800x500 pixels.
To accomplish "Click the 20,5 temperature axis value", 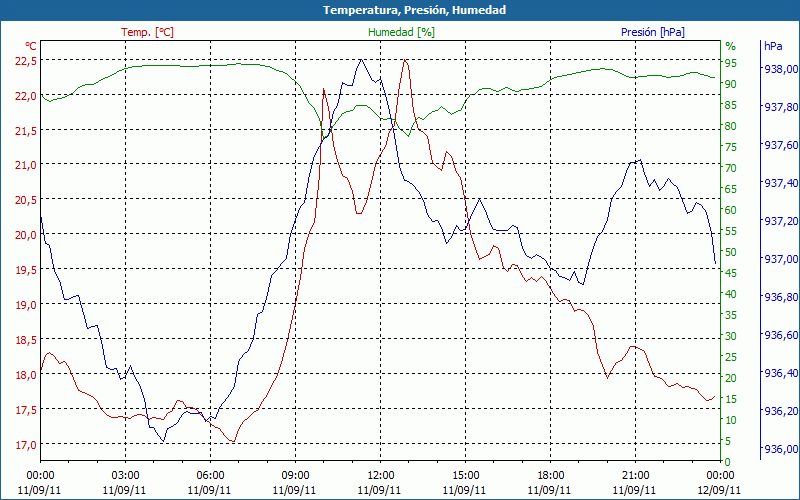I will coord(25,200).
